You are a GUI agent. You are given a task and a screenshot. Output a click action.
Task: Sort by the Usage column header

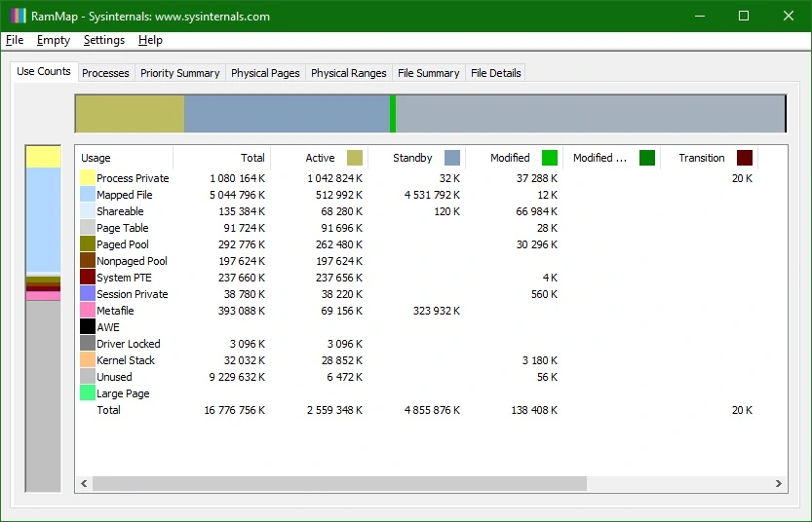click(125, 158)
